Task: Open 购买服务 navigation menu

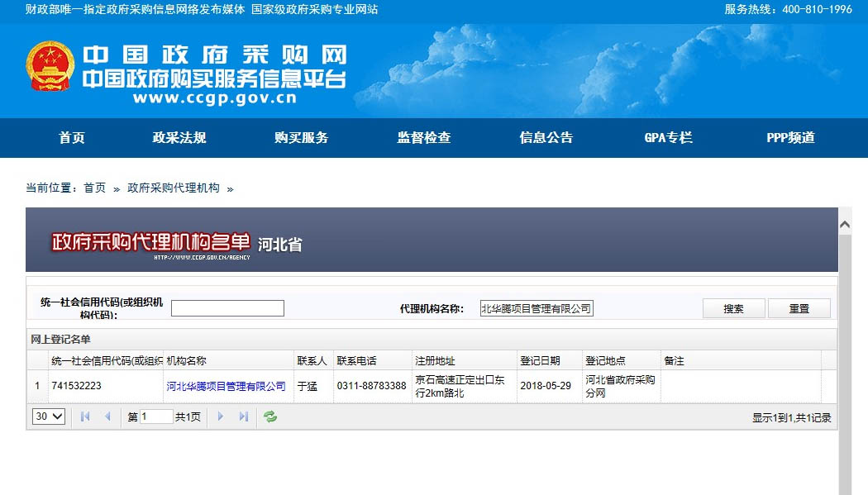Action: click(x=302, y=138)
